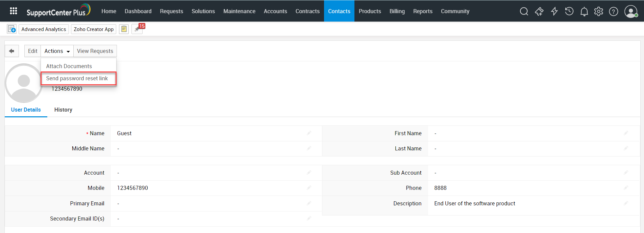Image resolution: width=644 pixels, height=233 pixels.
Task: Open the pinned announcements icon with badge 15
Action: (x=138, y=29)
